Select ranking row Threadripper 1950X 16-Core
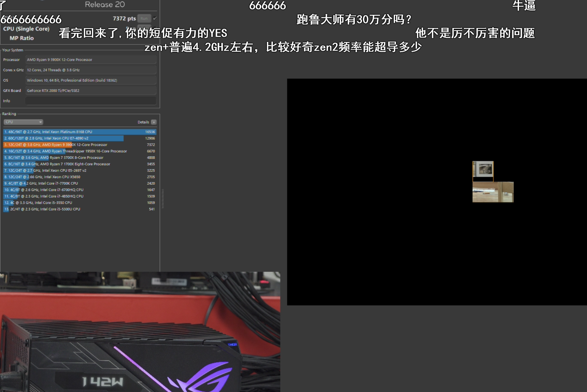 click(x=80, y=151)
